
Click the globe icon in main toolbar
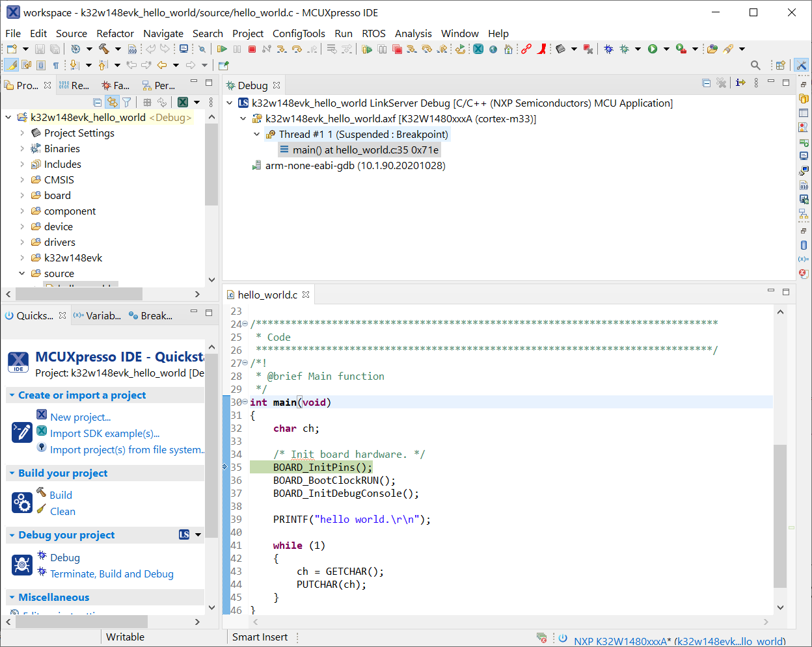[x=493, y=49]
